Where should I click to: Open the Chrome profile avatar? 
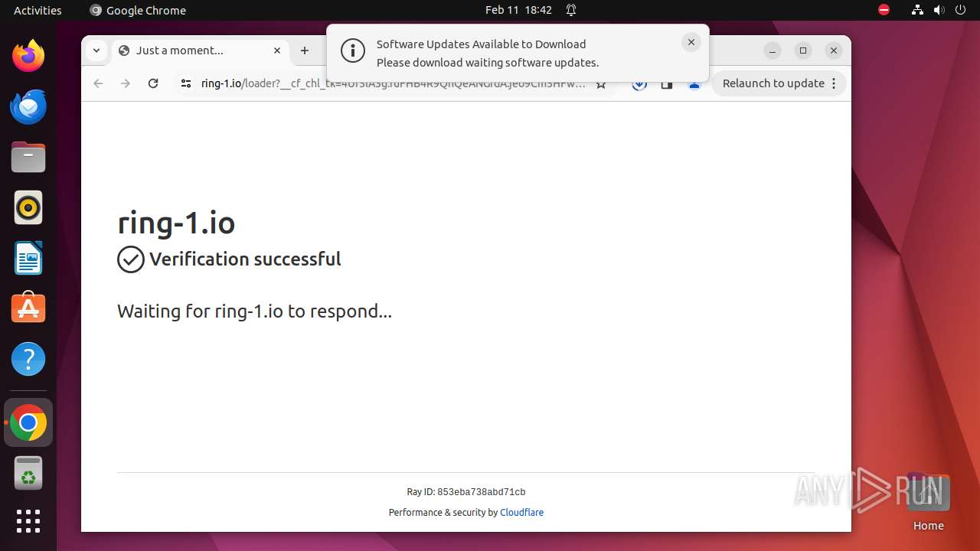point(694,84)
